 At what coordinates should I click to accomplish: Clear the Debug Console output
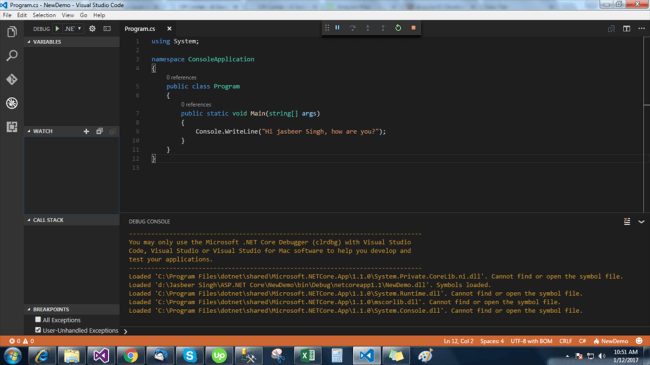pyautogui.click(x=627, y=221)
